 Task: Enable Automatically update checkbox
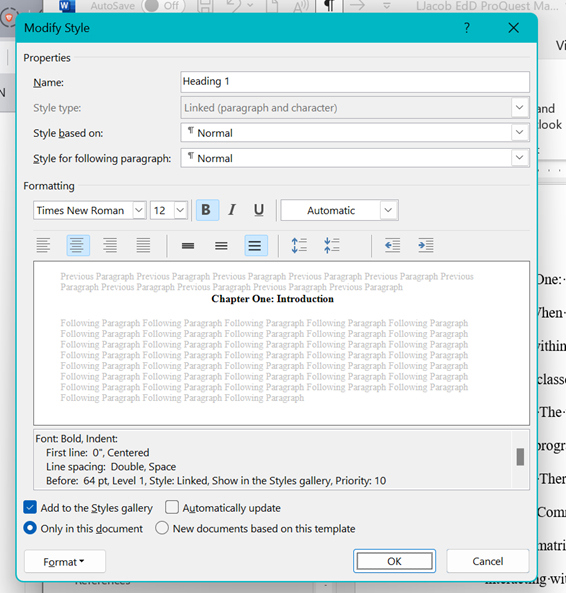(172, 508)
